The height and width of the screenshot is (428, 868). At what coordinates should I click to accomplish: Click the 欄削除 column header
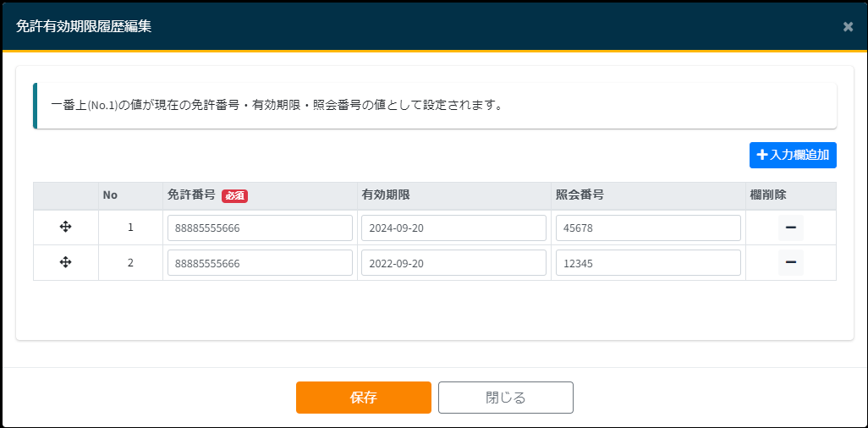coord(768,195)
